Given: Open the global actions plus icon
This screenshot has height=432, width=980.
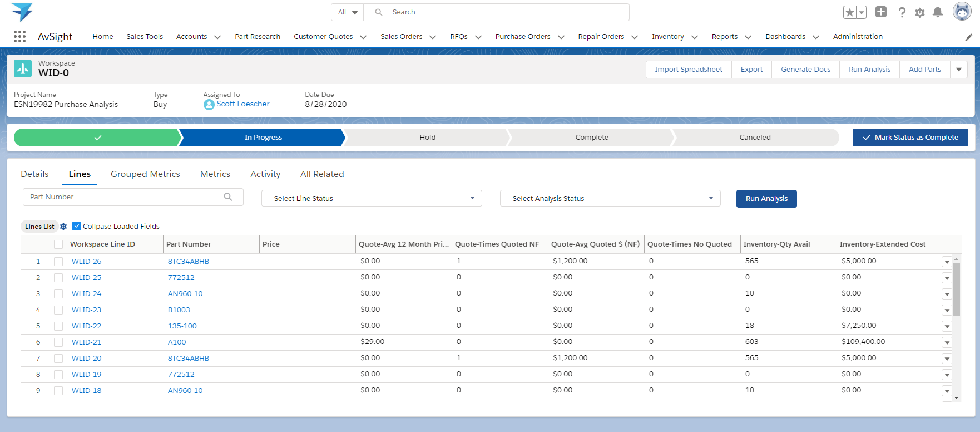Looking at the screenshot, I should 881,12.
